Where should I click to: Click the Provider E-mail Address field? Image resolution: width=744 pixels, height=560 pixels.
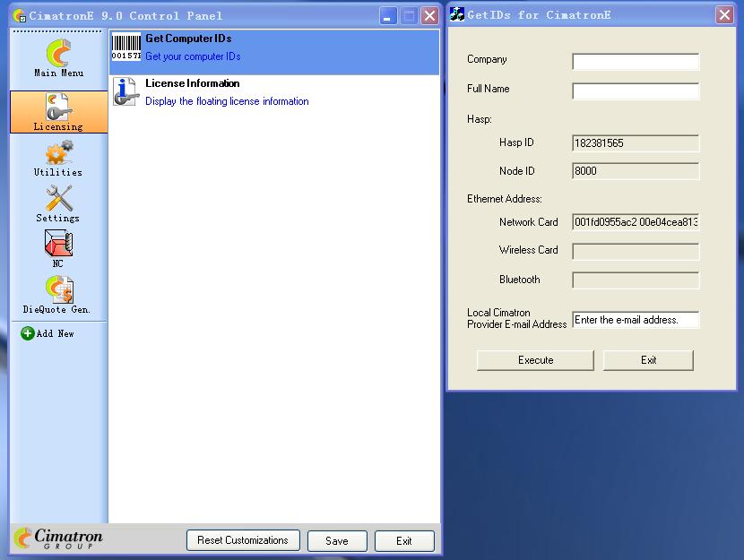636,320
